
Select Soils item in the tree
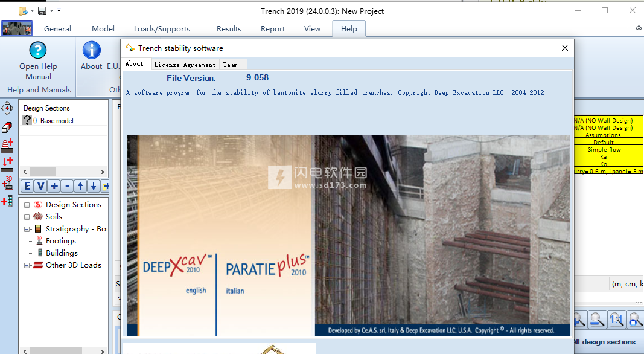click(x=54, y=217)
